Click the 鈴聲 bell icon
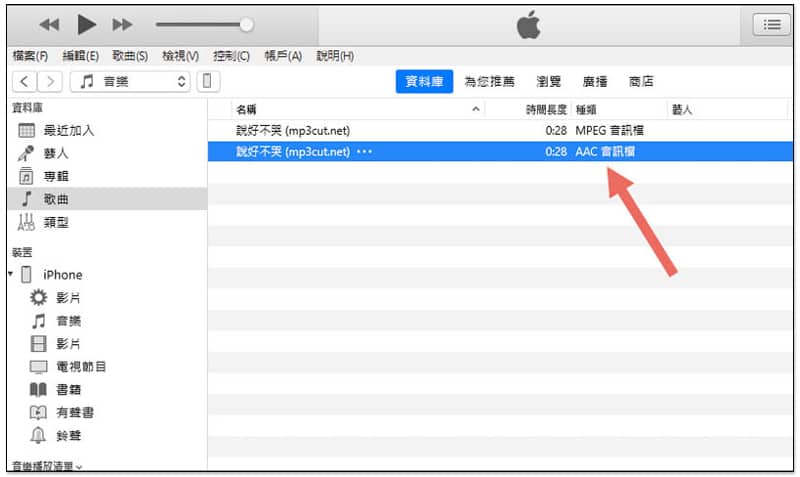This screenshot has width=800, height=477. pyautogui.click(x=38, y=436)
